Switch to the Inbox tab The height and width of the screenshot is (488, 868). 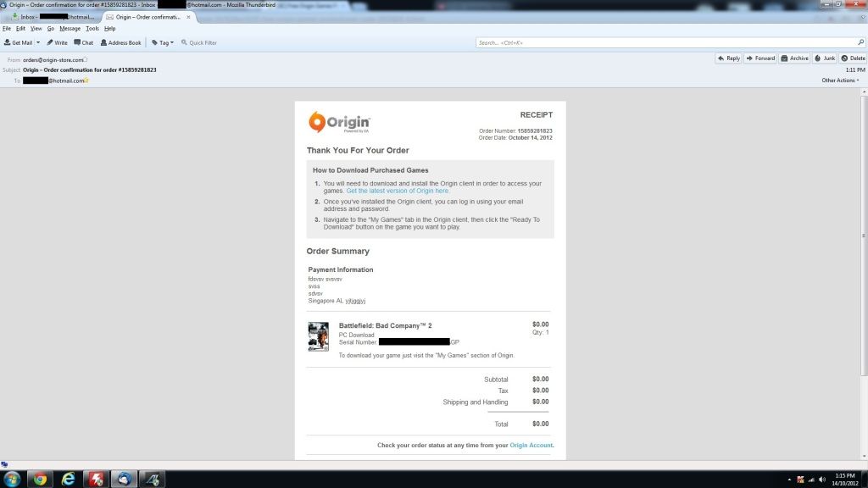(x=53, y=17)
